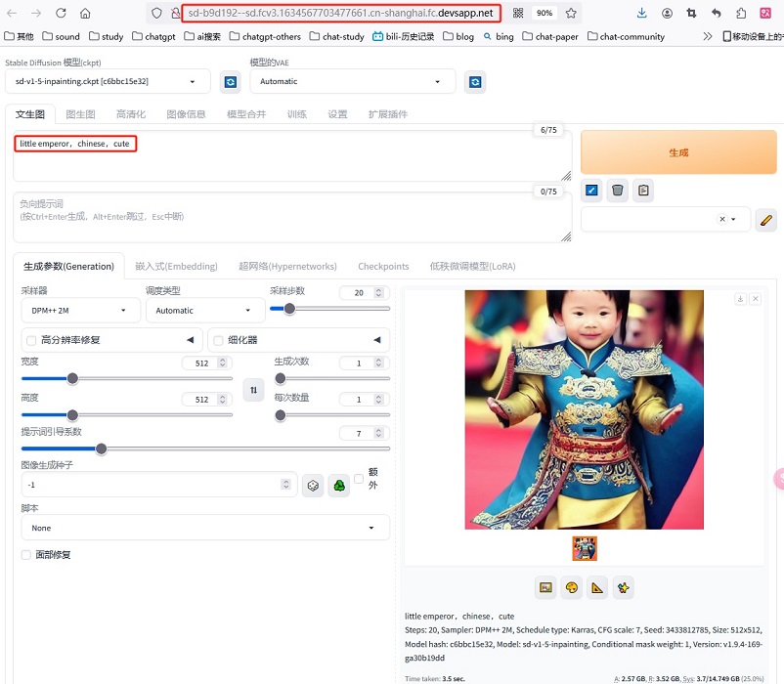Viewport: 784px width, 684px height.
Task: Go to the browser home page
Action: (85, 13)
